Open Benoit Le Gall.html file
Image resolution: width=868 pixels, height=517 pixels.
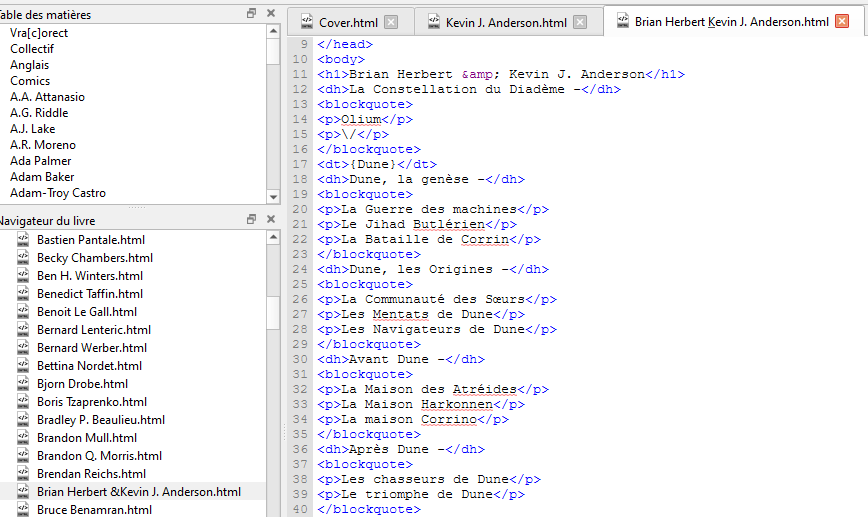coord(87,312)
